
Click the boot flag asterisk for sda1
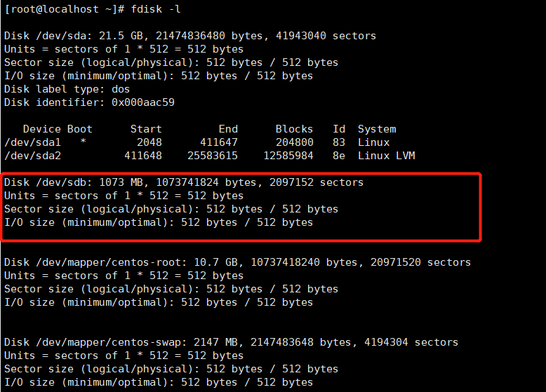point(83,141)
